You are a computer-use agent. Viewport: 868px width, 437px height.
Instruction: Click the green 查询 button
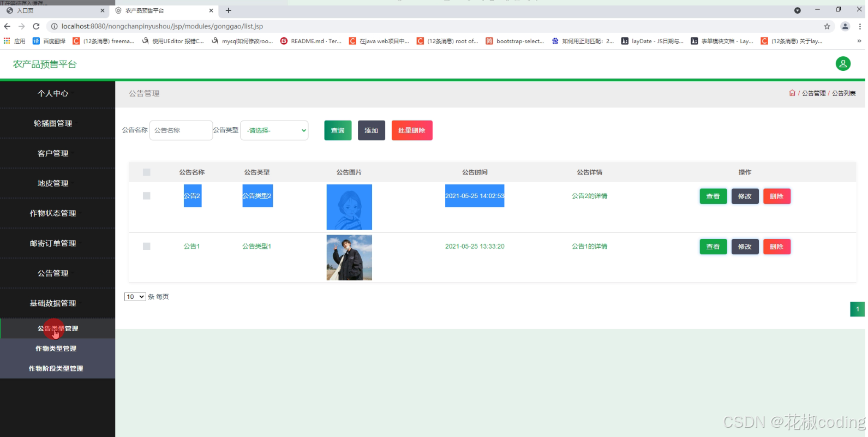[338, 130]
